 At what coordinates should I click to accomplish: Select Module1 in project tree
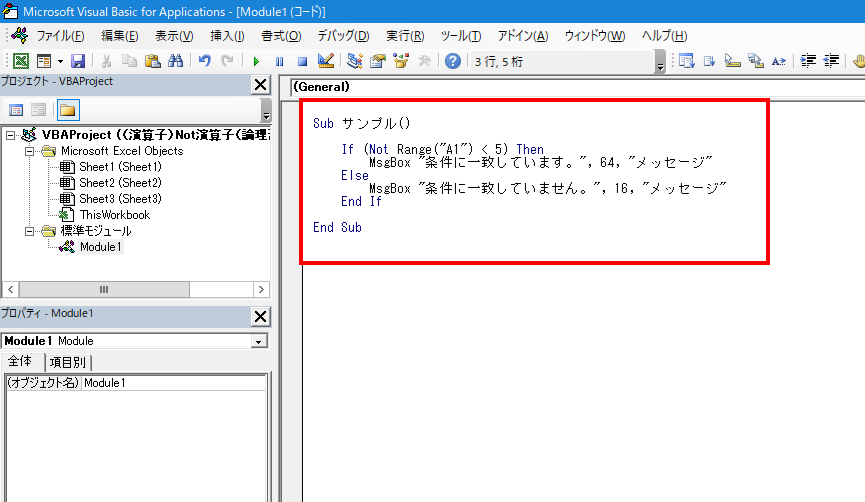[x=100, y=247]
